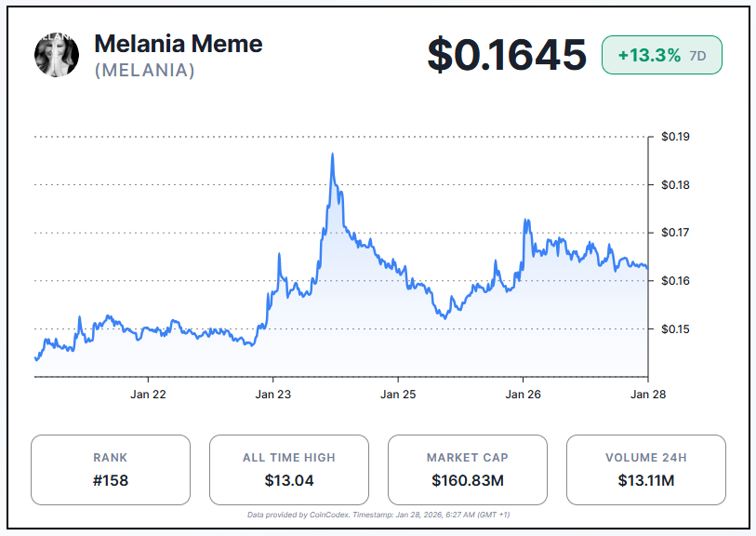The height and width of the screenshot is (536, 756).
Task: Click the $0.17 price axis label
Action: pyautogui.click(x=675, y=233)
